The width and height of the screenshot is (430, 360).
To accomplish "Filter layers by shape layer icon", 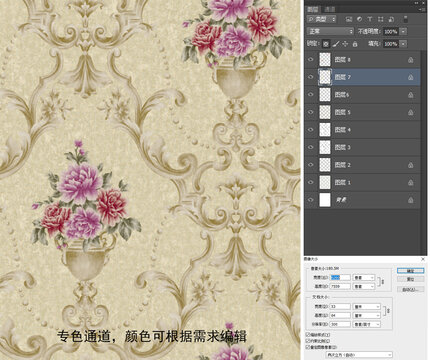I will 381,19.
